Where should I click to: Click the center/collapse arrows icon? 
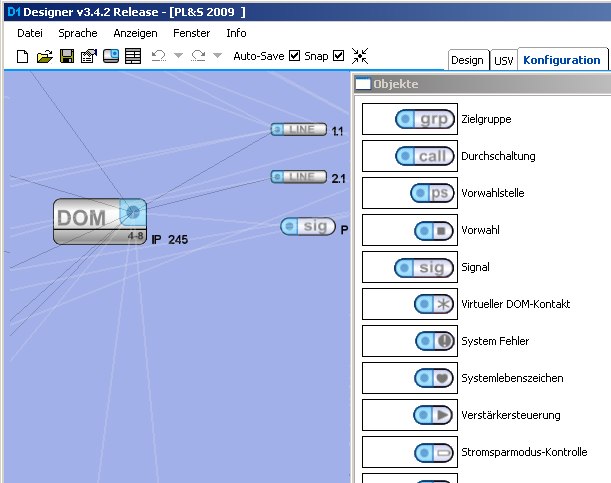coord(360,56)
